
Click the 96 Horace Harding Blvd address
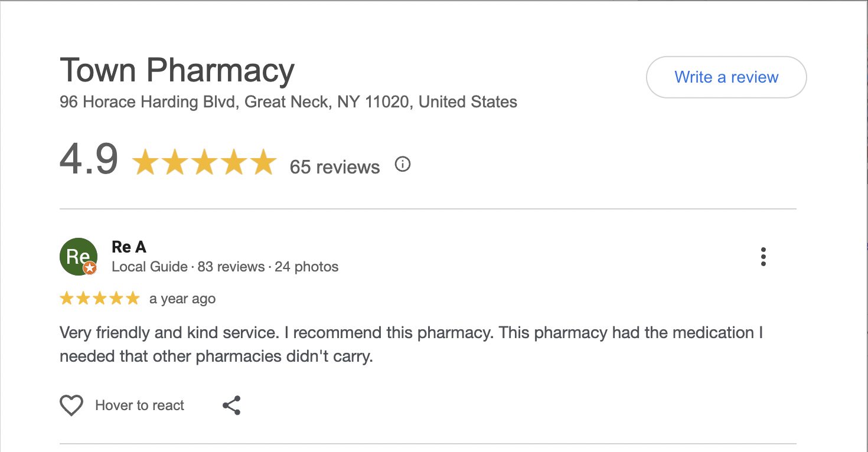click(x=288, y=102)
